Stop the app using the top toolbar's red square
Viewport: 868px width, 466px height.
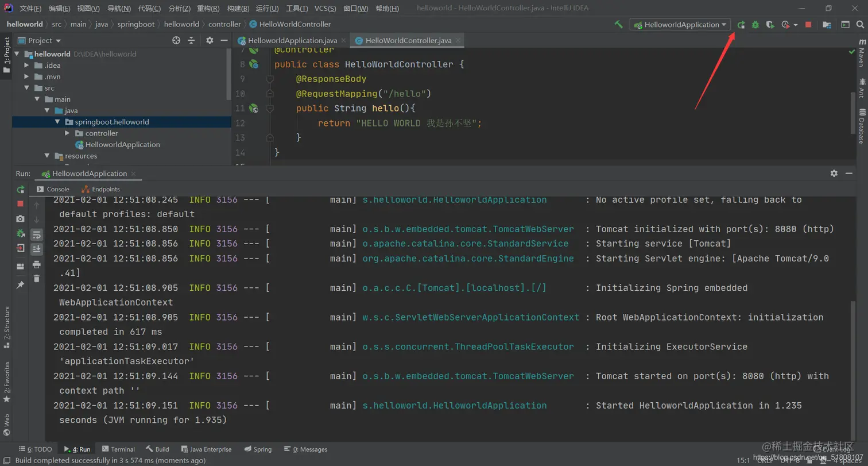click(808, 25)
